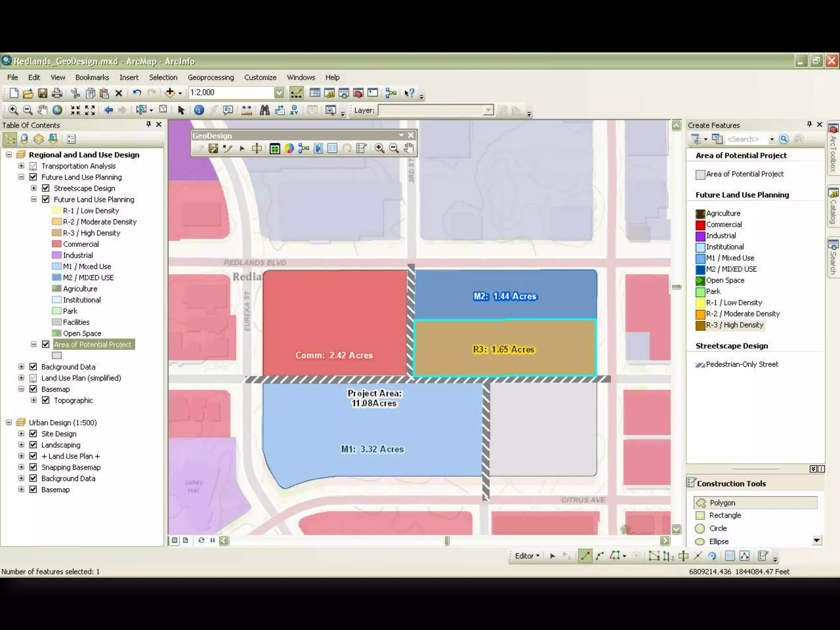Open the Bookmarks menu
This screenshot has width=840, height=630.
tap(92, 78)
